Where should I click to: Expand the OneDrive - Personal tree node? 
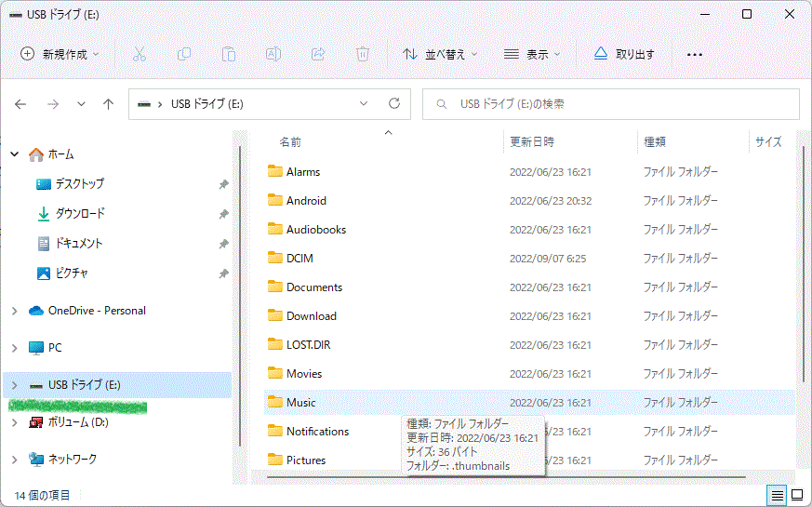[x=14, y=311]
